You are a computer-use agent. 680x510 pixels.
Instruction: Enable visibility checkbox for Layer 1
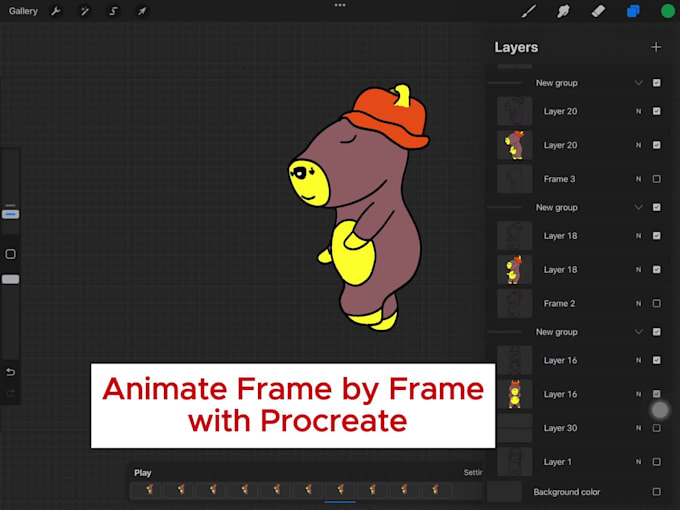point(657,462)
